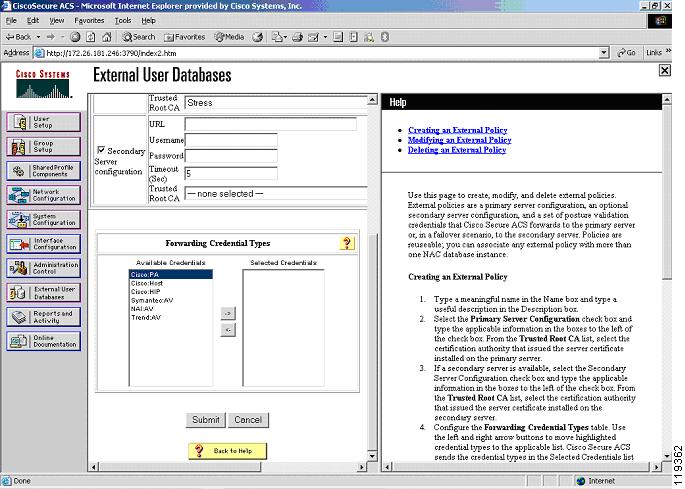Viewport: 685px width, 489px height.
Task: Click the Print toolbar icon
Action: pos(298,37)
